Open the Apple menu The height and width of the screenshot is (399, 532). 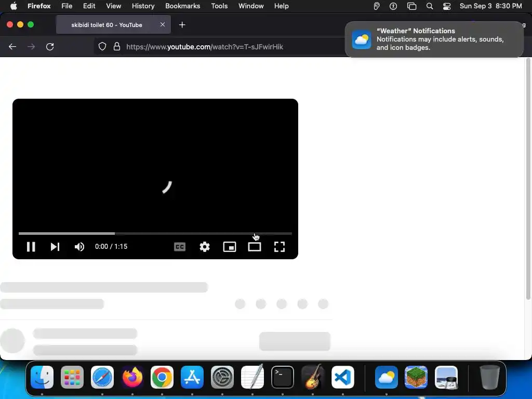click(x=14, y=6)
